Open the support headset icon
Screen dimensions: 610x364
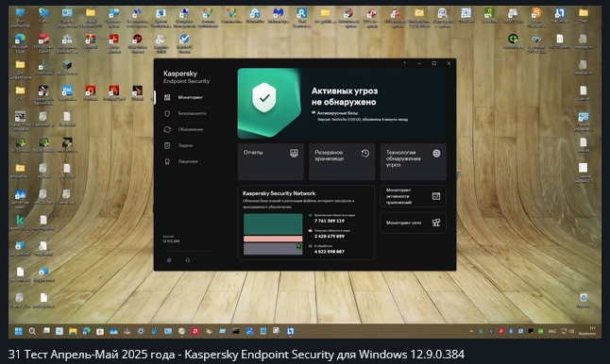(x=188, y=260)
